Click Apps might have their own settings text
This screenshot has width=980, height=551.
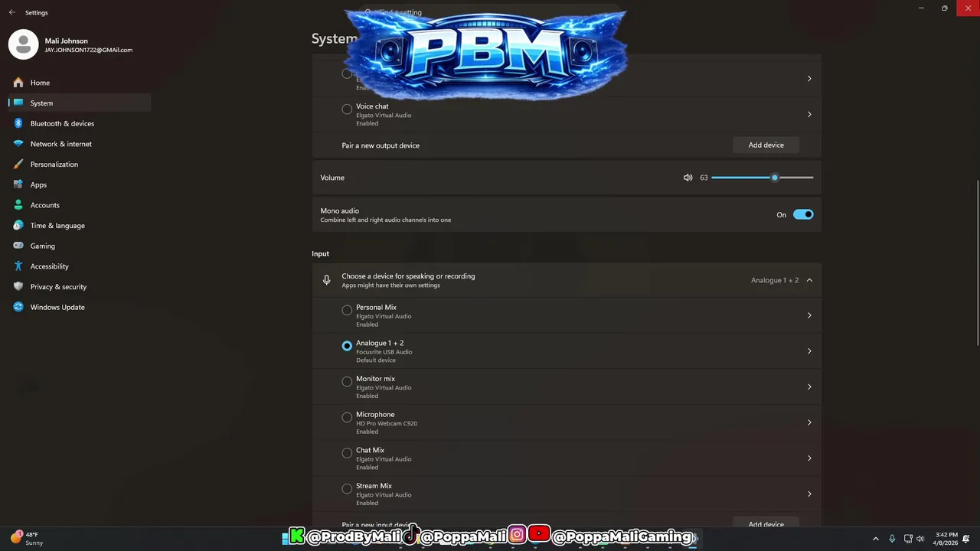click(x=390, y=285)
